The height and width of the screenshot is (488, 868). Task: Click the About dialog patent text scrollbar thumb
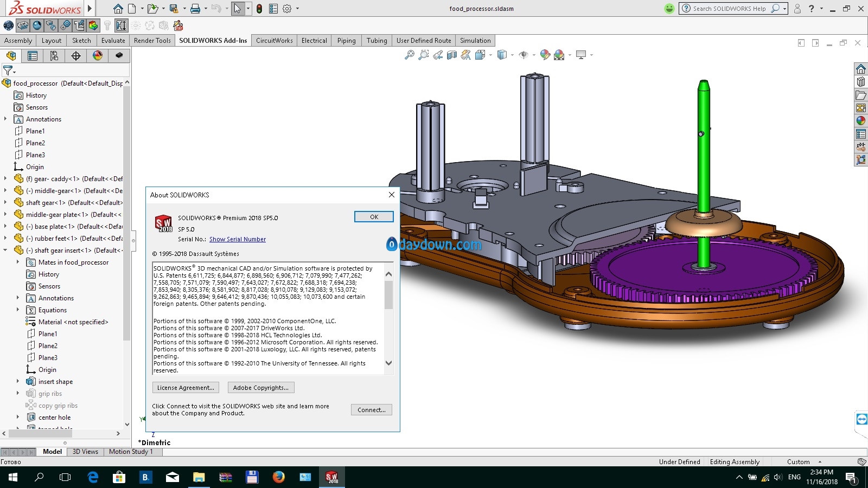pyautogui.click(x=388, y=295)
